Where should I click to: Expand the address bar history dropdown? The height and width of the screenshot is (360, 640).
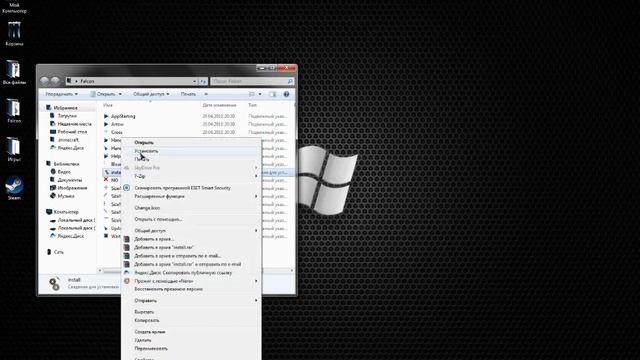pyautogui.click(x=194, y=81)
